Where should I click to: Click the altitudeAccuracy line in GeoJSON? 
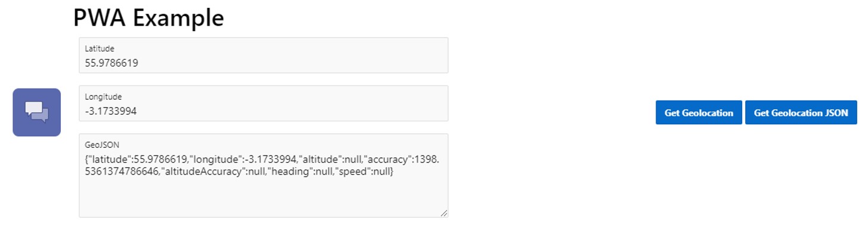pos(239,172)
